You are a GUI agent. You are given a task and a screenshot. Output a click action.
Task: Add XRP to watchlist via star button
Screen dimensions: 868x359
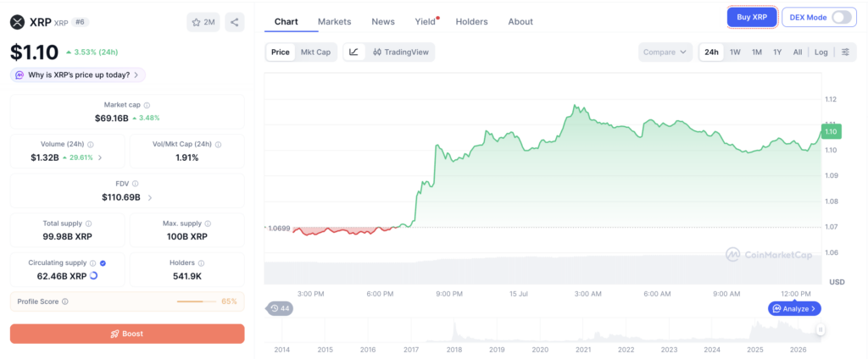tap(203, 22)
